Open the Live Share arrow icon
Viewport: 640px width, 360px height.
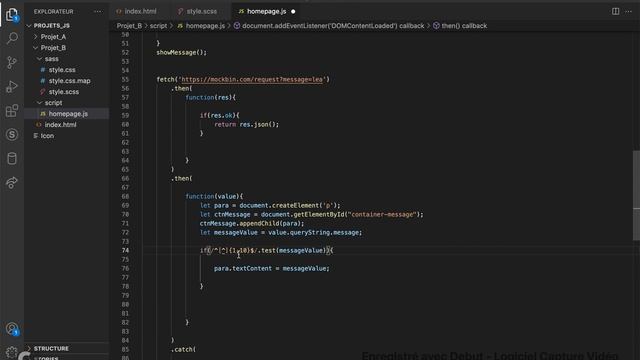pos(12,182)
